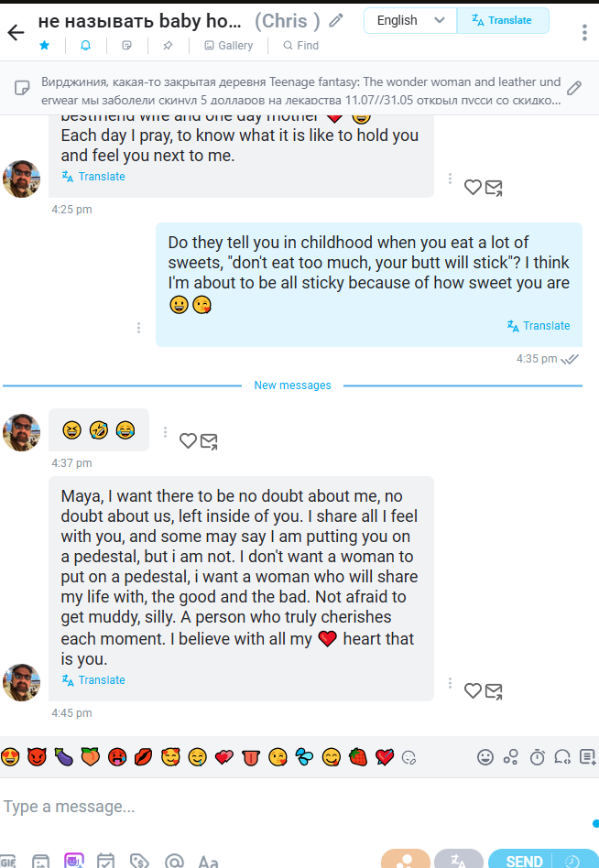Open Find in the chat header

click(x=301, y=46)
